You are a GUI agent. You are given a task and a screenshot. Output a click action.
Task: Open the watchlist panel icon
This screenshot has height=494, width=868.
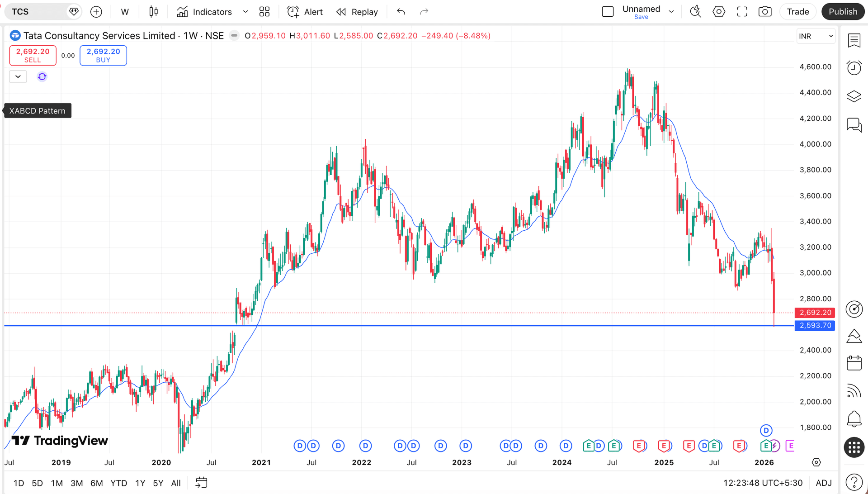pos(854,41)
